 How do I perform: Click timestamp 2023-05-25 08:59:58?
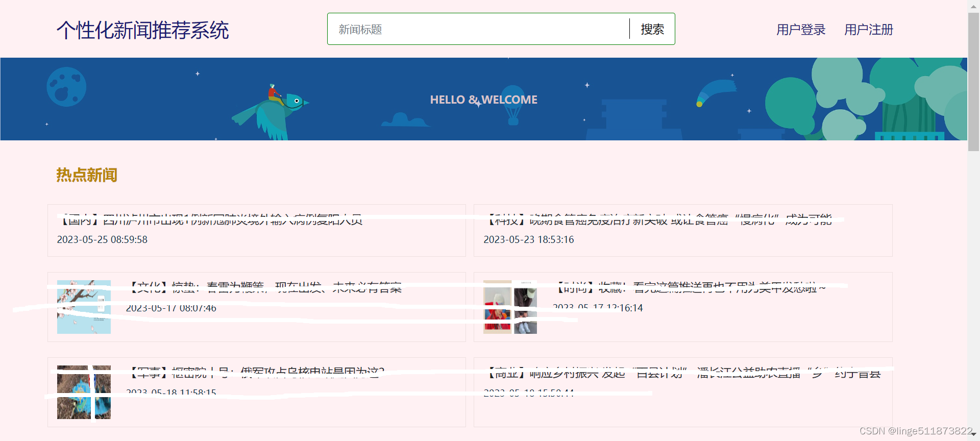point(102,239)
